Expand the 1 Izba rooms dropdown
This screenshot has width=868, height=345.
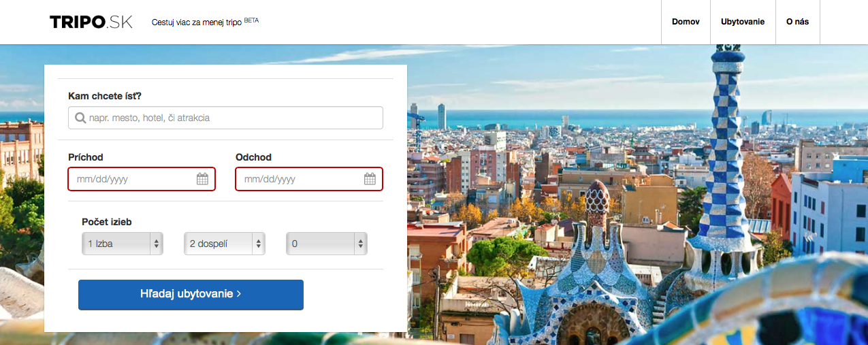click(123, 244)
